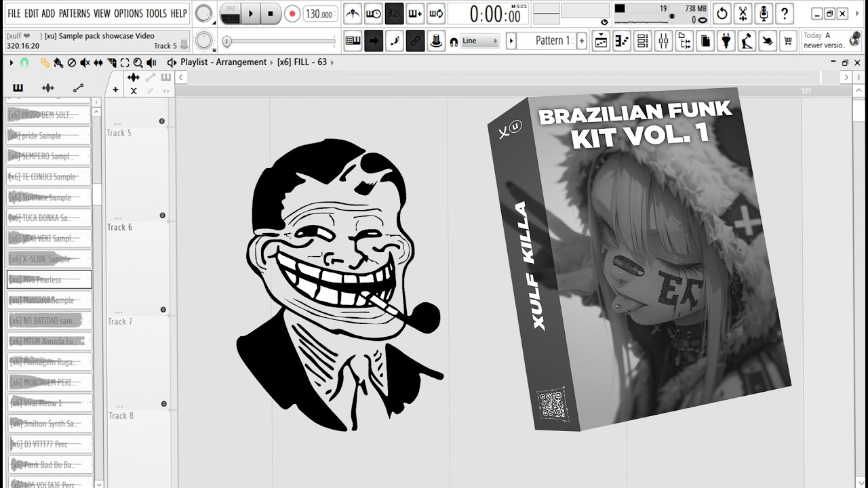Viewport: 868px width, 488px height.
Task: Add a new pattern with plus button
Action: tap(581, 41)
